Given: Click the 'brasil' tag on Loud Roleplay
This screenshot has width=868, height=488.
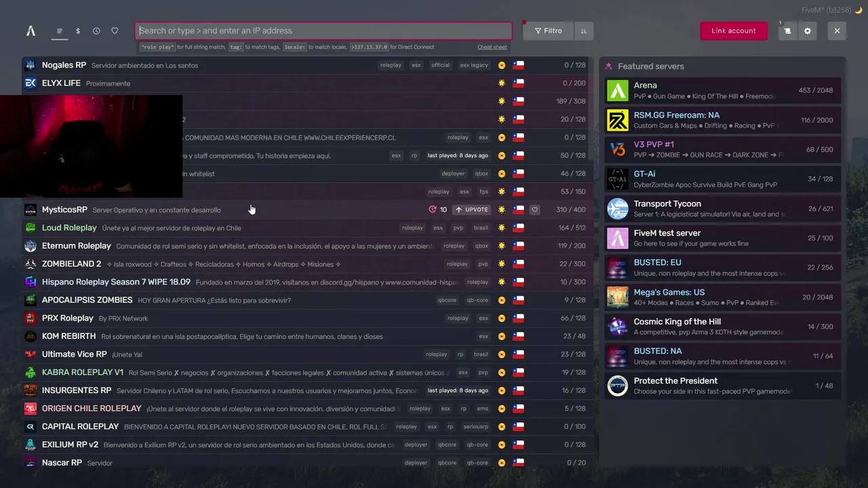Looking at the screenshot, I should (481, 228).
